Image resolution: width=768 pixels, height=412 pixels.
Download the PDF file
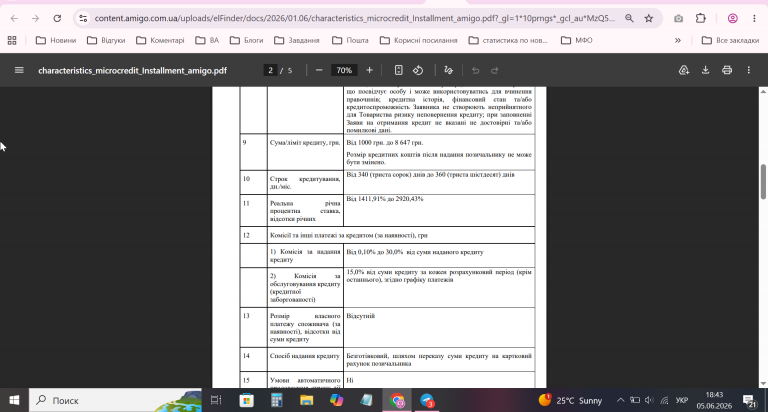[705, 70]
